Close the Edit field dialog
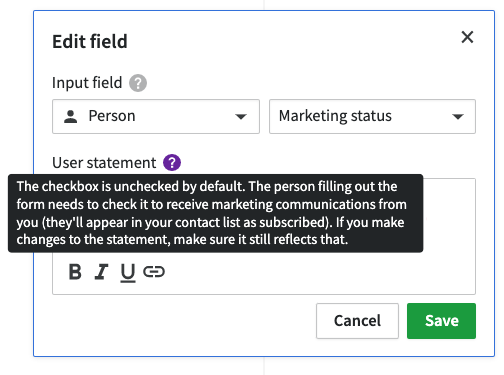 pos(467,37)
